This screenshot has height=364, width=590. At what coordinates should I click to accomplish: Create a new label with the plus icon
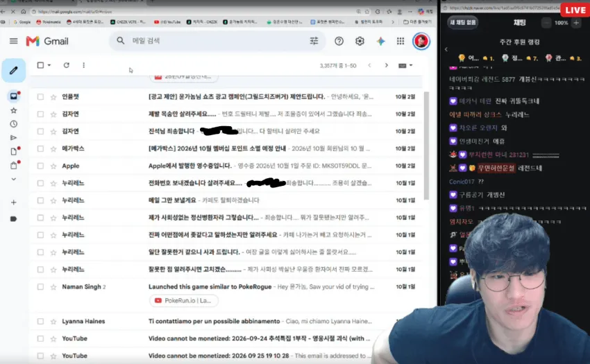tap(14, 202)
